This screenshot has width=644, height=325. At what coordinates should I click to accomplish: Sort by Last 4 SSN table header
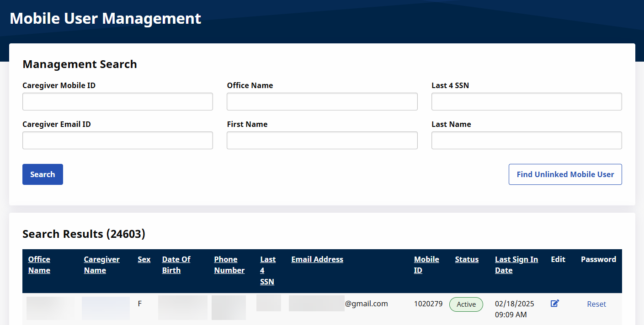pos(268,270)
